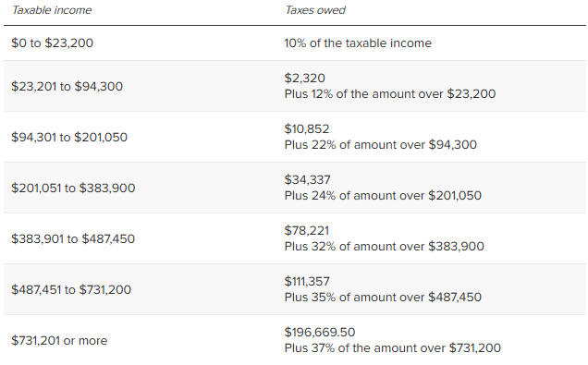Click the '$10,852' base tax amount
Viewport: 588px width, 365px height.
click(x=307, y=129)
